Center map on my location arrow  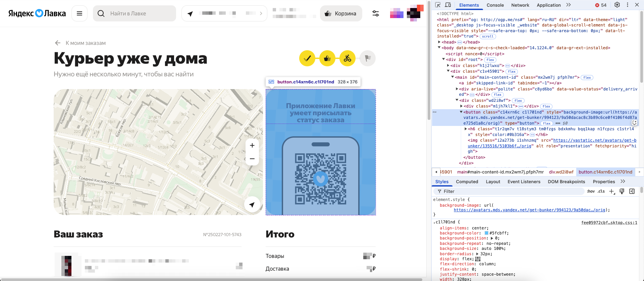point(252,204)
